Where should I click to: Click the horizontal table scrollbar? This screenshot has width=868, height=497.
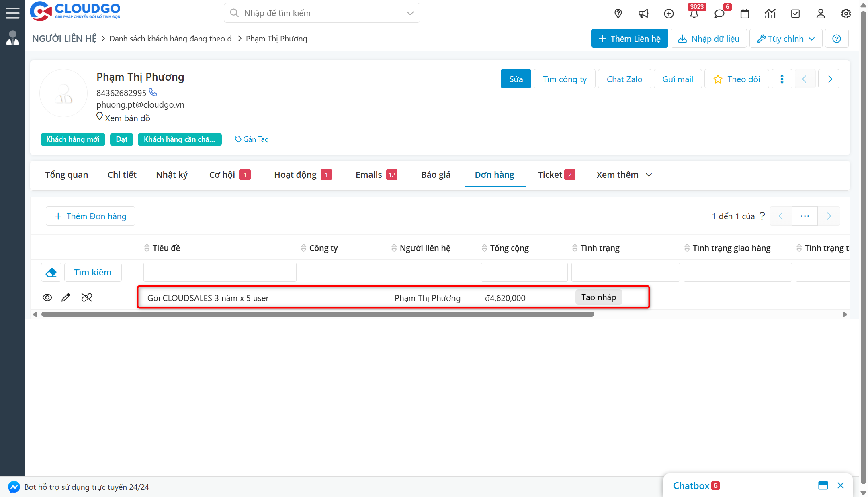317,314
